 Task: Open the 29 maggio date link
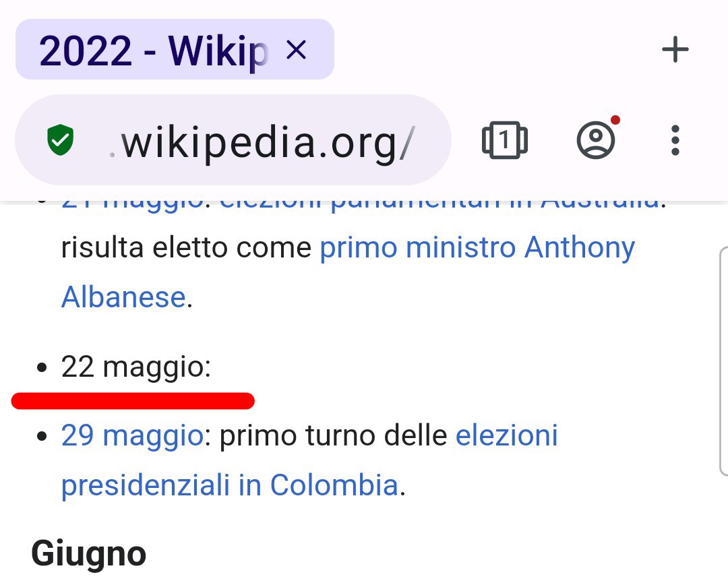tap(132, 436)
